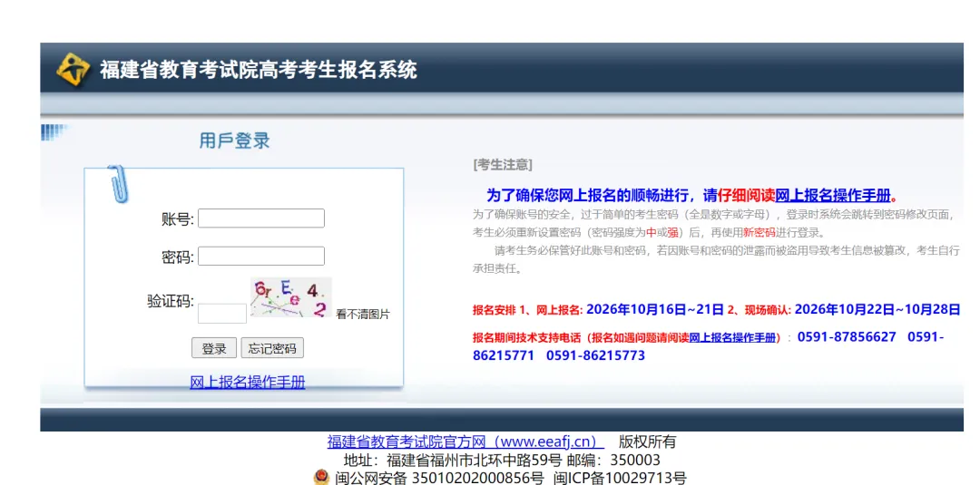The width and height of the screenshot is (980, 485).
Task: Click the 报名安排 1、网上报名: red text
Action: (528, 310)
